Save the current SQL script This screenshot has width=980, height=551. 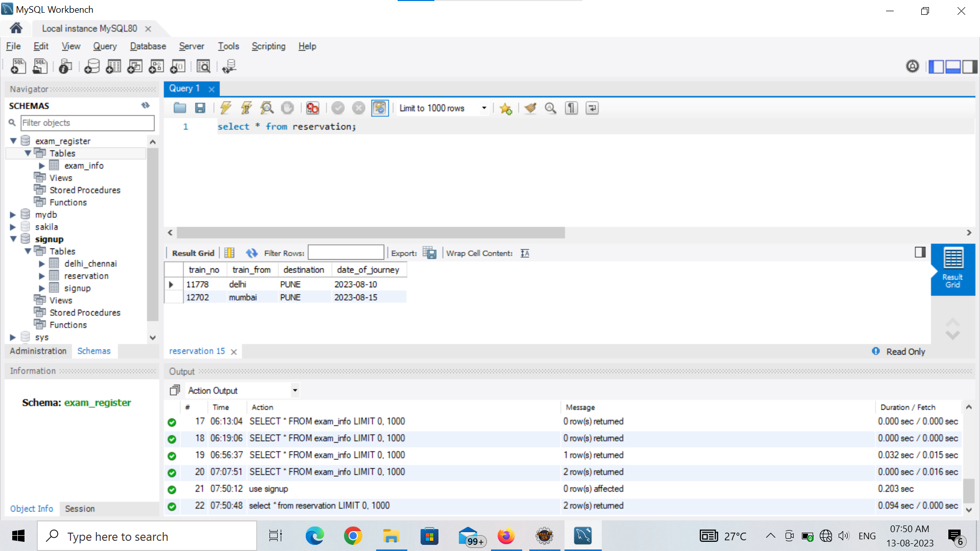point(200,108)
